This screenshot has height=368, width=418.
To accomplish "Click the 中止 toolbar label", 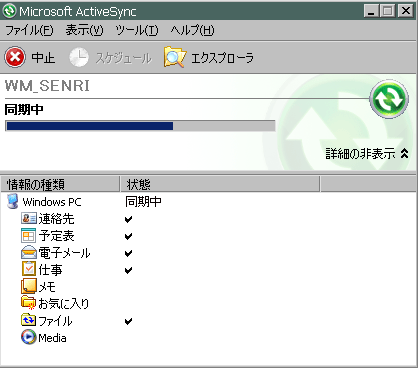I will [x=43, y=58].
